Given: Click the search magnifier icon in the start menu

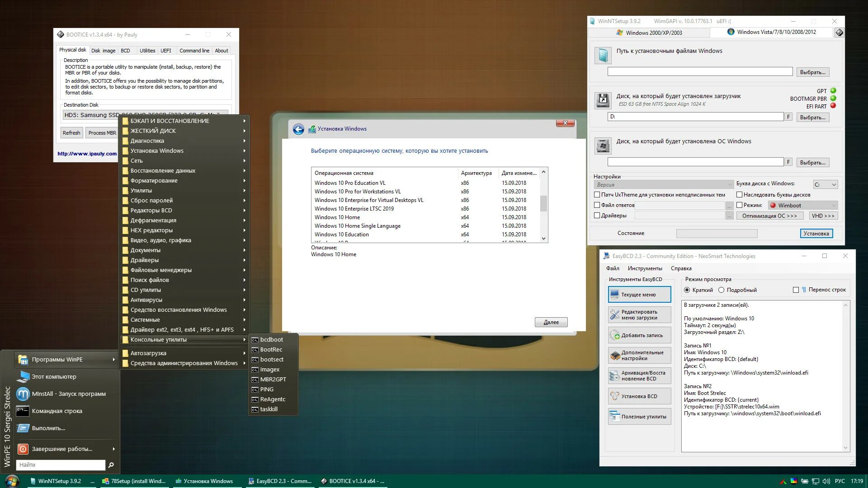Looking at the screenshot, I should (111, 465).
